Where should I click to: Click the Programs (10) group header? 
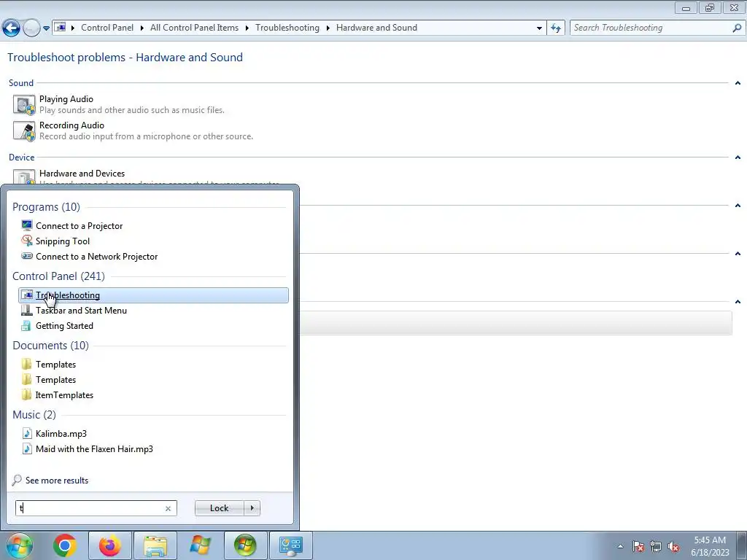(x=46, y=206)
